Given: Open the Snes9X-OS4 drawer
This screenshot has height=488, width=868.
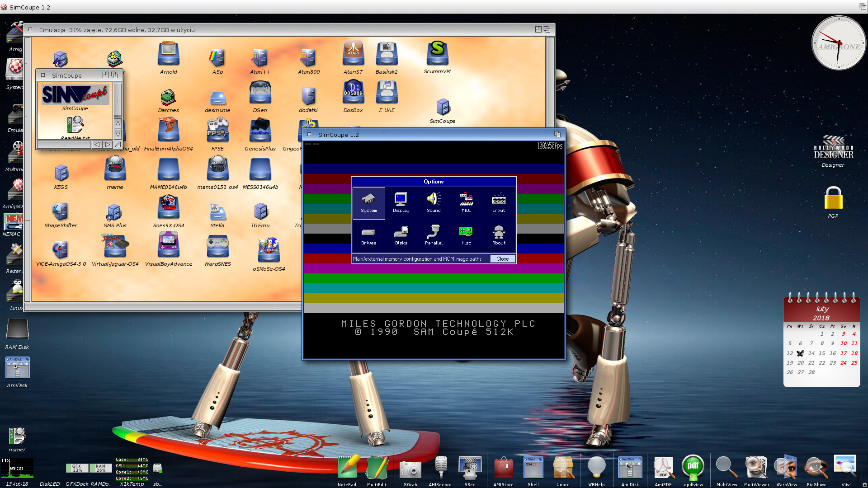Looking at the screenshot, I should [168, 211].
